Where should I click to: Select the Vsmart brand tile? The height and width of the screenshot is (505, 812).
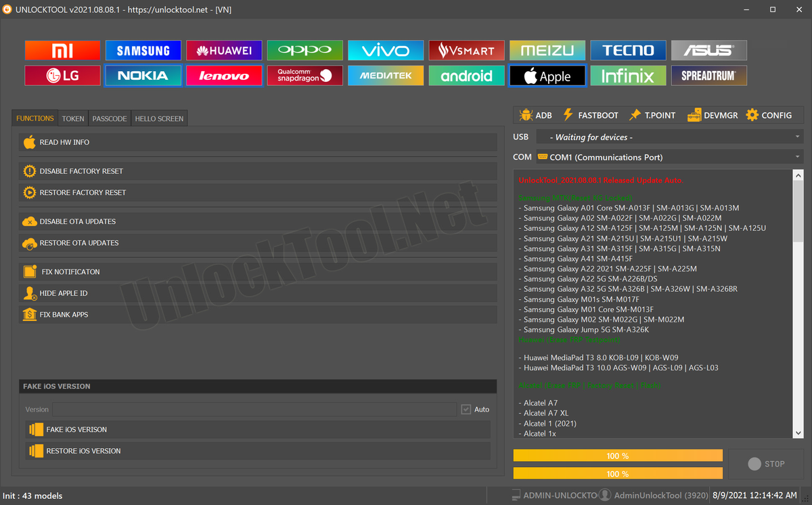click(x=466, y=50)
